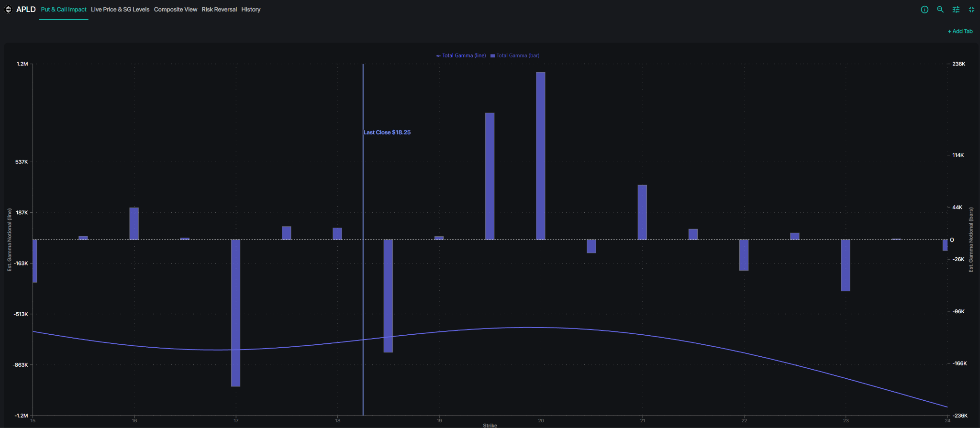Click the Est. Gamma Notional (line) axis title
The width and height of the screenshot is (980, 428).
(9, 240)
